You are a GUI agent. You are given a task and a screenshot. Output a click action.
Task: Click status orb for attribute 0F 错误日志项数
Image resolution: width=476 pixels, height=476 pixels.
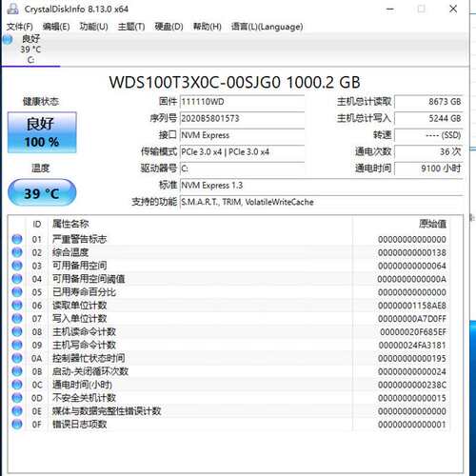(17, 425)
